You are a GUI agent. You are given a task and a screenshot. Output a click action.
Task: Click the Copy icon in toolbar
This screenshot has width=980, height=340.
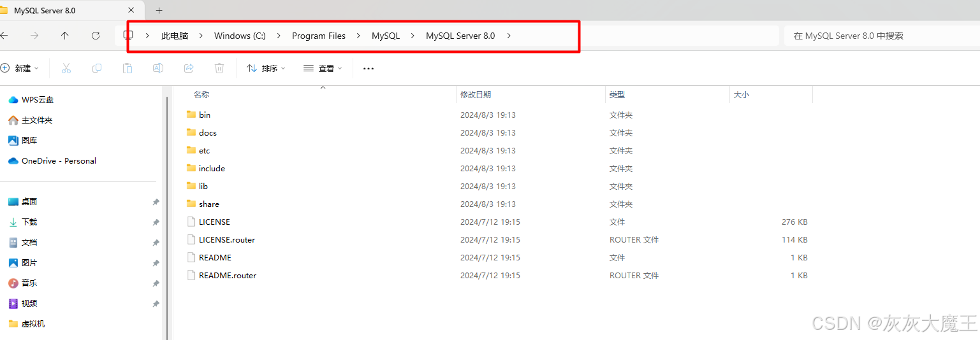click(x=97, y=68)
